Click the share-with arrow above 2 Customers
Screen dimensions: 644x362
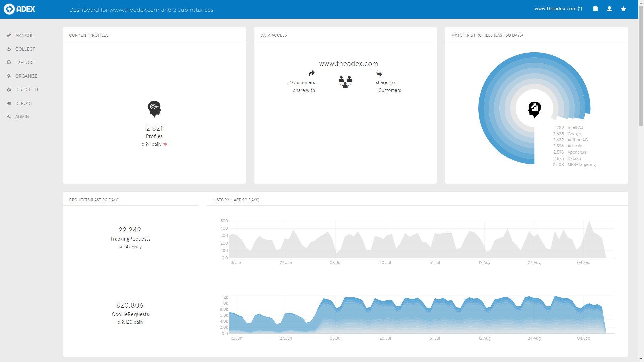point(312,73)
